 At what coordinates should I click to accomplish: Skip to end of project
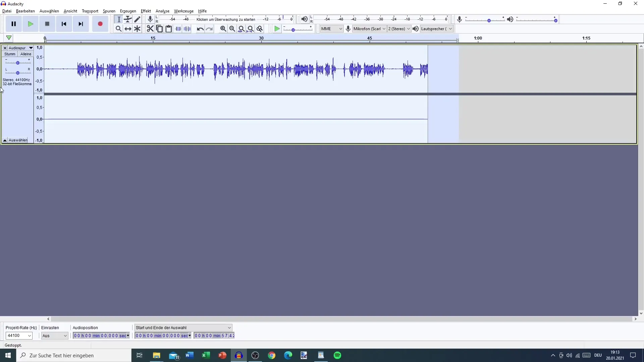click(x=81, y=24)
